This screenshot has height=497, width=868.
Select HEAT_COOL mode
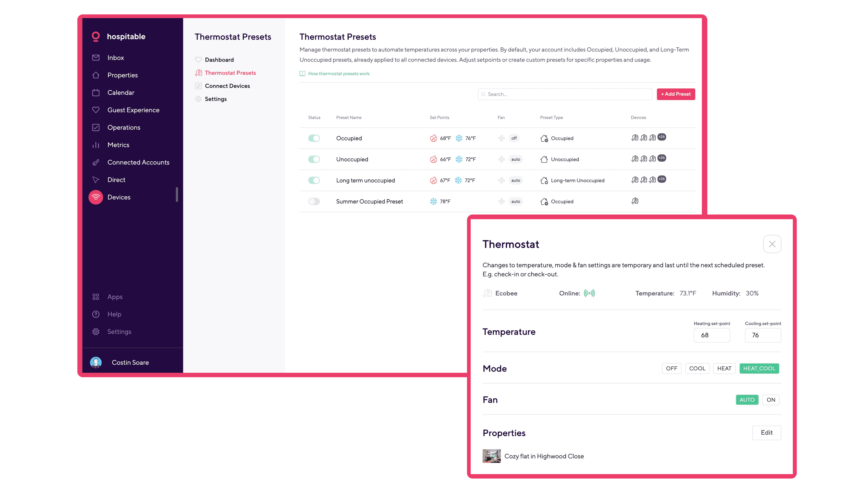(759, 368)
